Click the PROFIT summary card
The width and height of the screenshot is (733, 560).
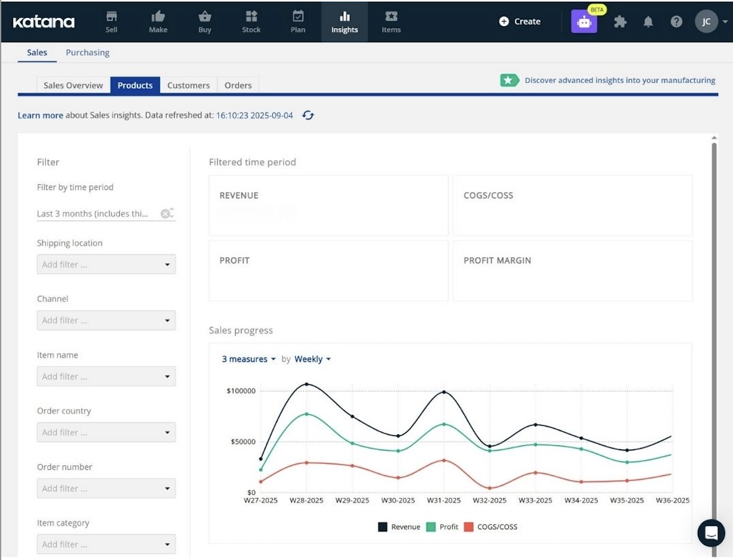tap(328, 271)
